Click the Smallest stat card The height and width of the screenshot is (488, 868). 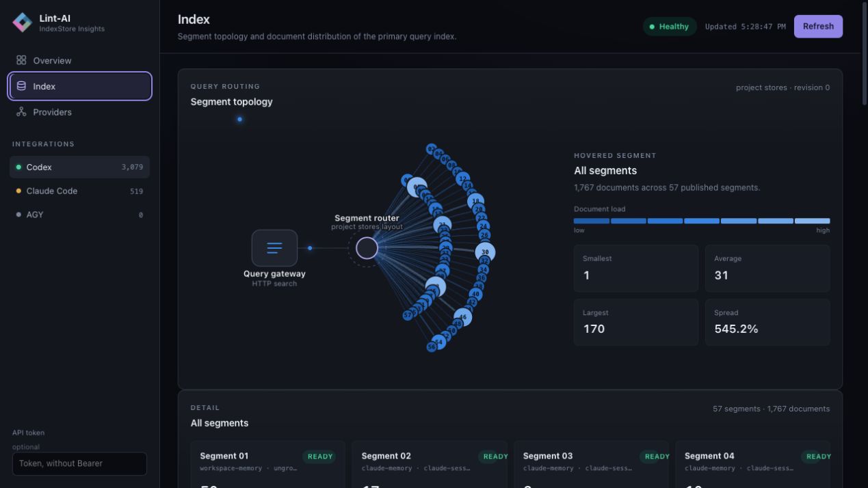(x=636, y=269)
